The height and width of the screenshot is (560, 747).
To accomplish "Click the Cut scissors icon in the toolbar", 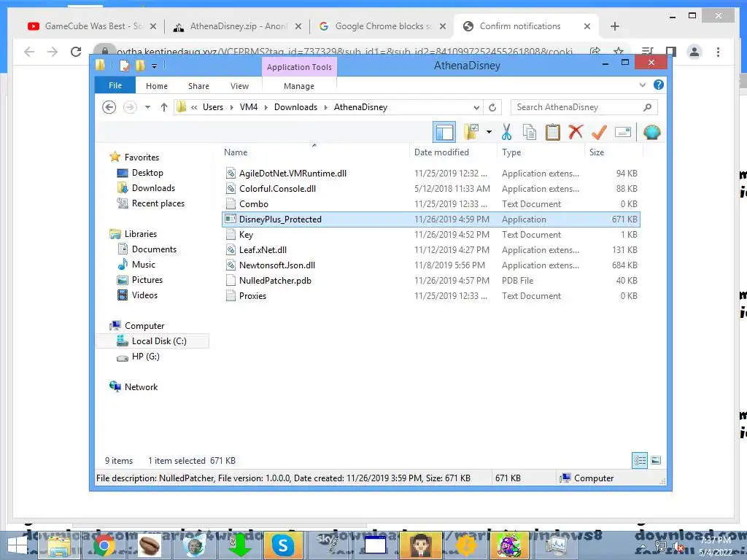I will 506,133.
